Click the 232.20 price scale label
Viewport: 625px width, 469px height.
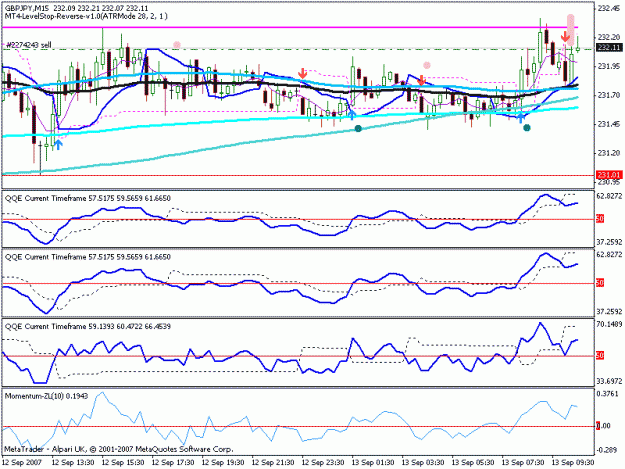click(609, 37)
